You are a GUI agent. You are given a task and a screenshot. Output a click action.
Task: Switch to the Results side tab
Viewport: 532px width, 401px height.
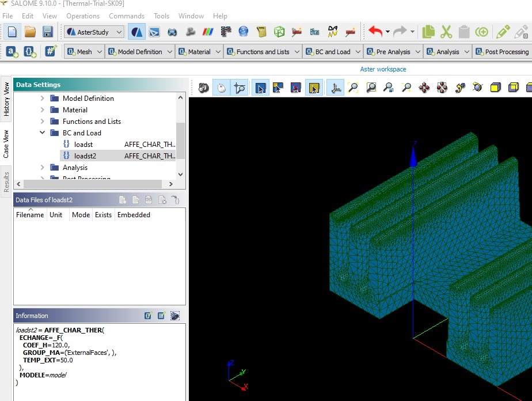(x=6, y=182)
